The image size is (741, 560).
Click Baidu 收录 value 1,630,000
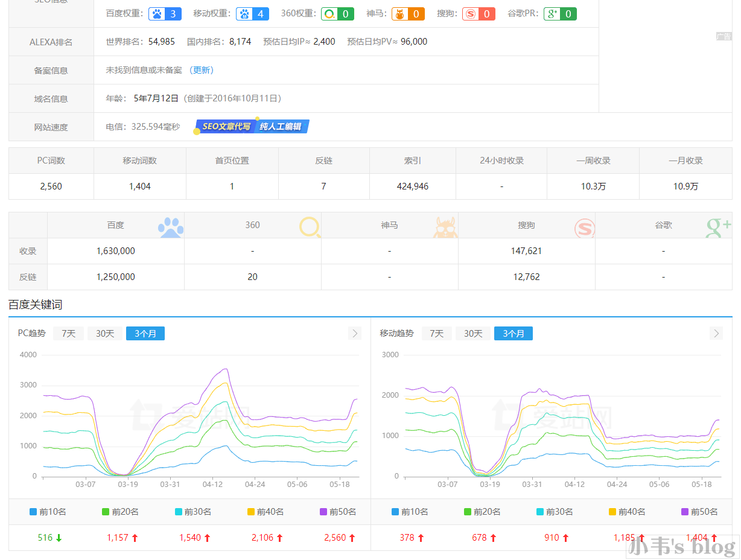click(x=116, y=251)
